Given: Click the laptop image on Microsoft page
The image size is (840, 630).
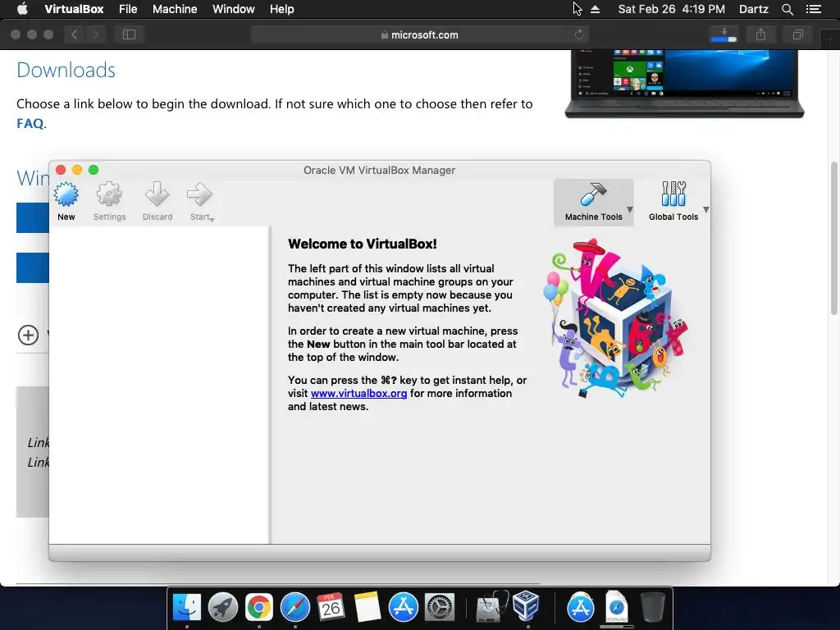Looking at the screenshot, I should click(x=684, y=84).
